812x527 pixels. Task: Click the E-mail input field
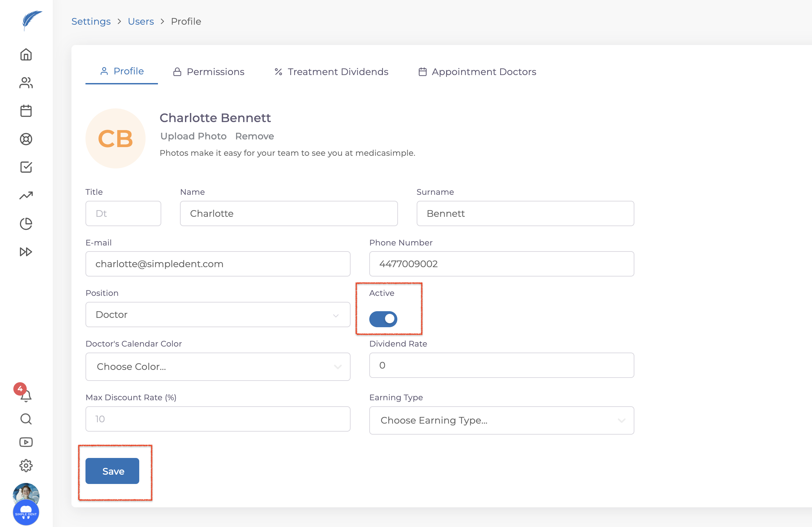pyautogui.click(x=218, y=264)
